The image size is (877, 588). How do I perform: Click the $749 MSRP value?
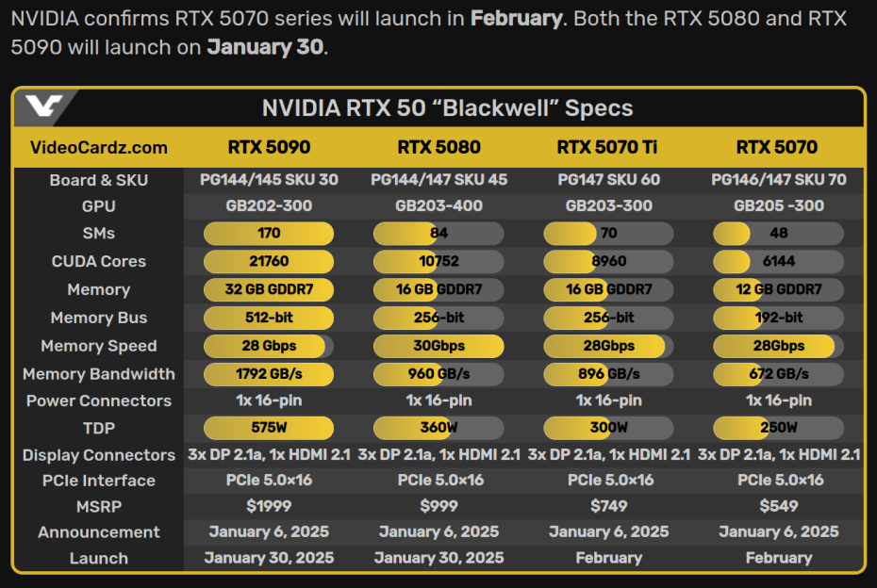[608, 506]
